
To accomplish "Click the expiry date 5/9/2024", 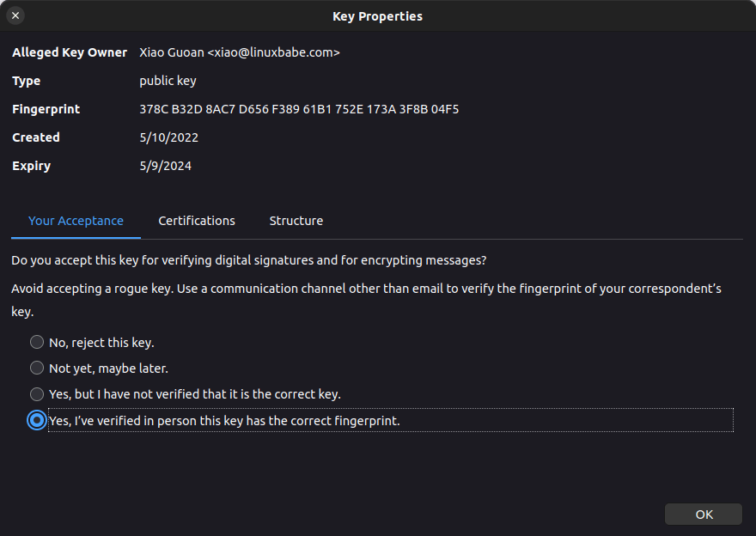I will pos(166,166).
